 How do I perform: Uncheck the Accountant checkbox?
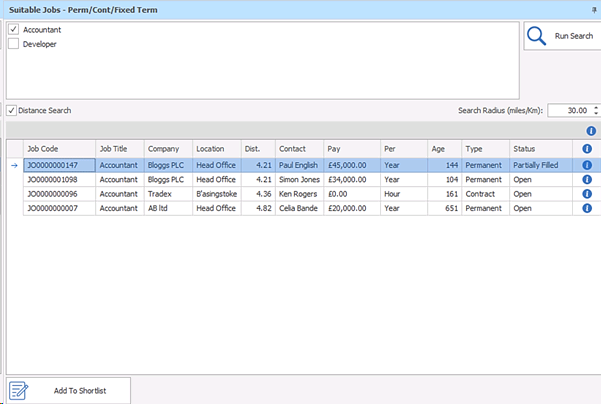[x=13, y=30]
